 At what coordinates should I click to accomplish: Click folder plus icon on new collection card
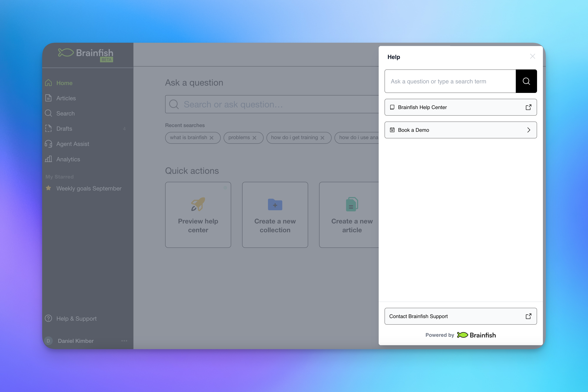pos(275,204)
